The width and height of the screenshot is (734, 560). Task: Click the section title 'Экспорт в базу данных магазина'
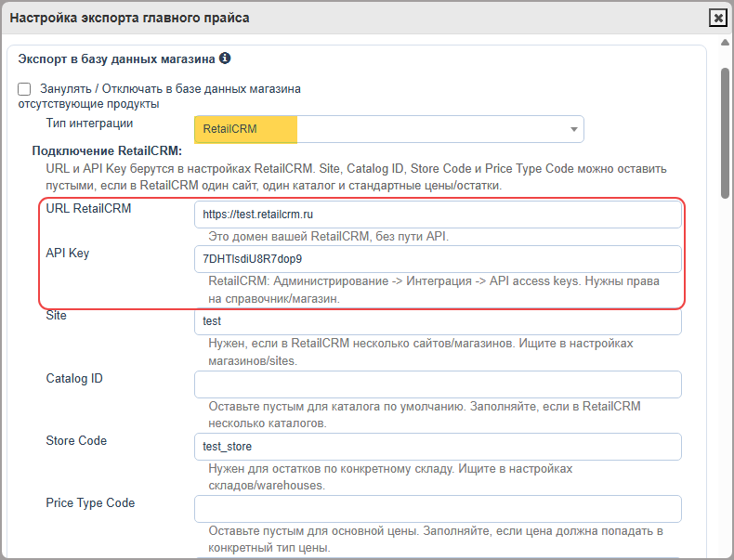click(x=116, y=59)
